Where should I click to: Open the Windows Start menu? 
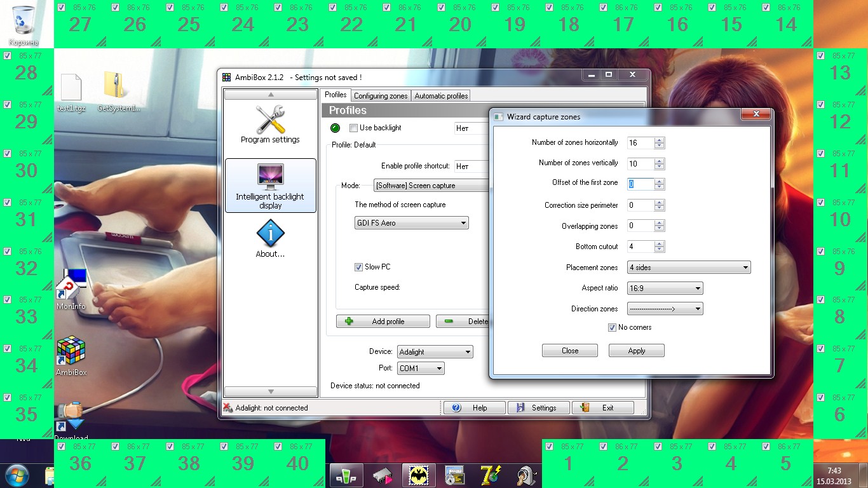tap(17, 475)
